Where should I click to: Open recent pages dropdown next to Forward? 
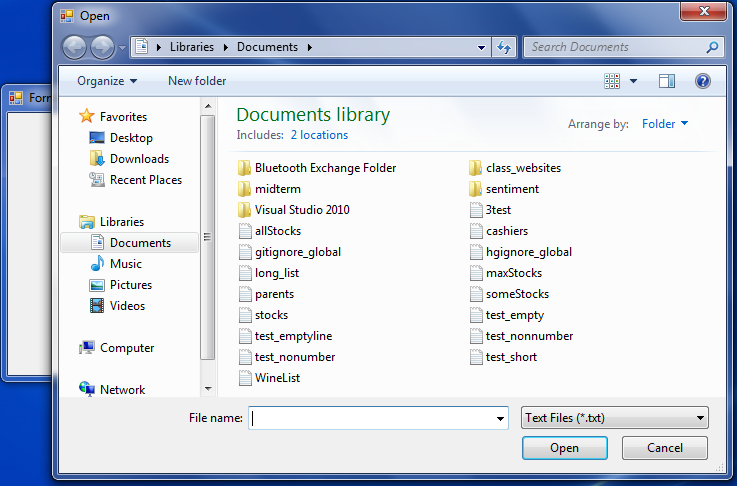point(122,47)
